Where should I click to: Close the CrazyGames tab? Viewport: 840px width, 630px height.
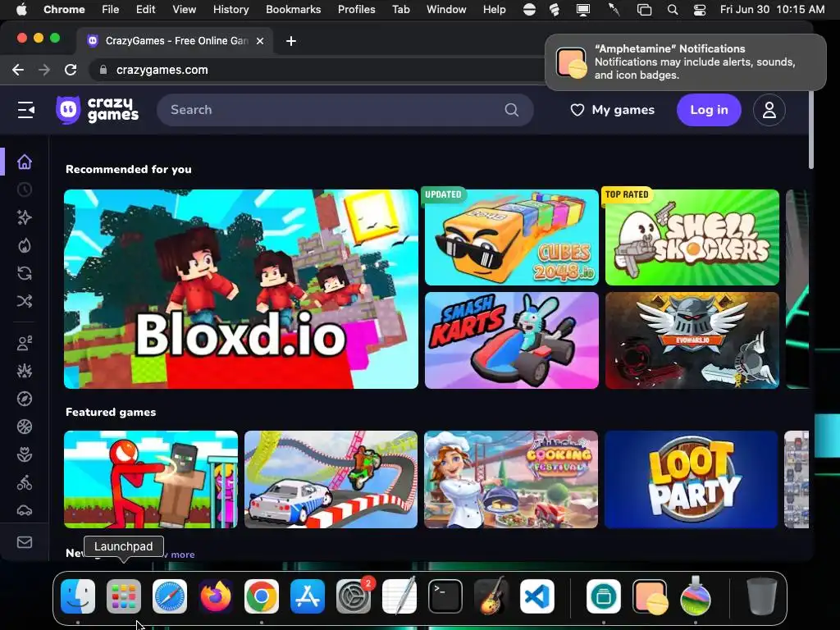pos(260,41)
